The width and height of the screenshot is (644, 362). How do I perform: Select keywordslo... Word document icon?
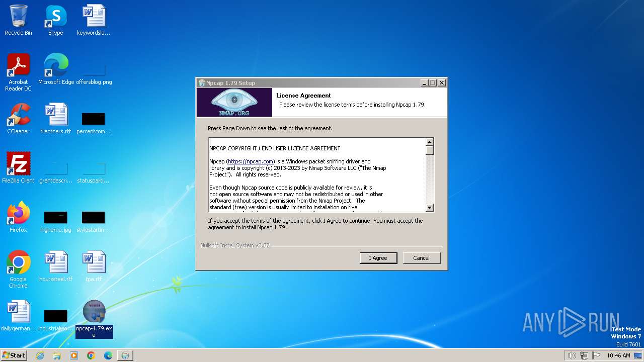coord(94,20)
